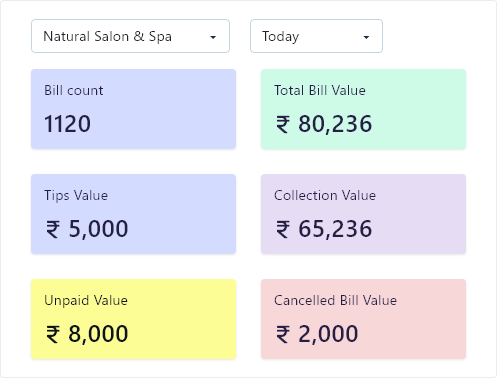Image resolution: width=497 pixels, height=378 pixels.
Task: Click the 1120 bill count number
Action: point(67,124)
